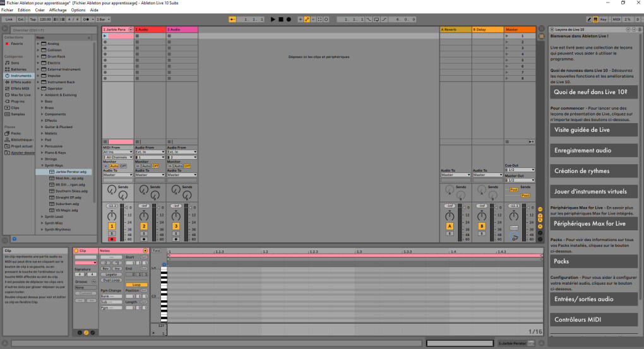644x349 pixels.
Task: Select Sons category in browser
Action: pos(15,63)
